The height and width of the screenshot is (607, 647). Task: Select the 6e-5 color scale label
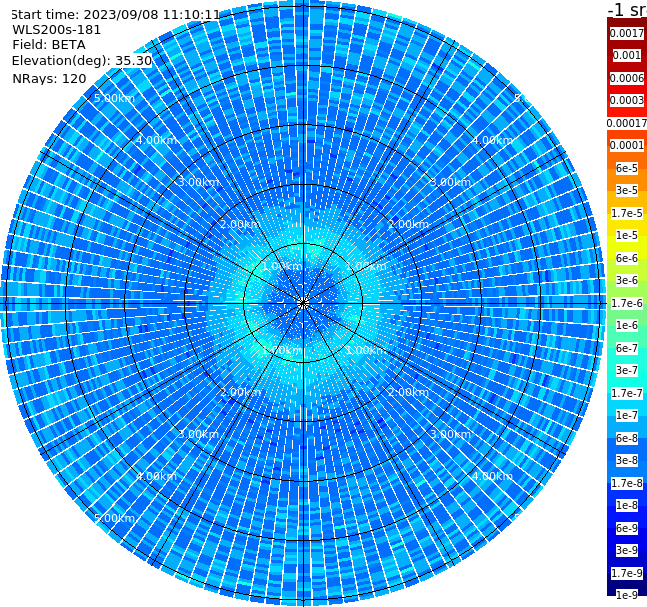tap(627, 168)
